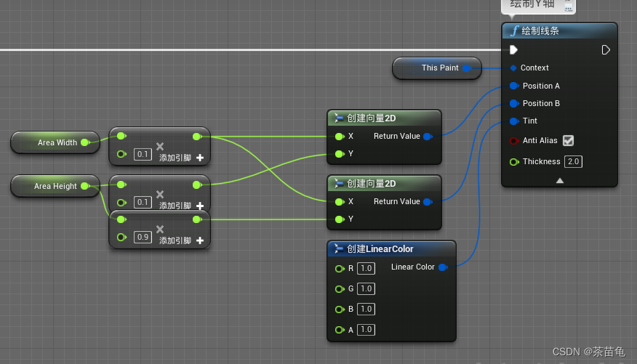Screen dimensions: 637x364
Task: Edit the 0.9 multiplier value field
Action: (143, 237)
